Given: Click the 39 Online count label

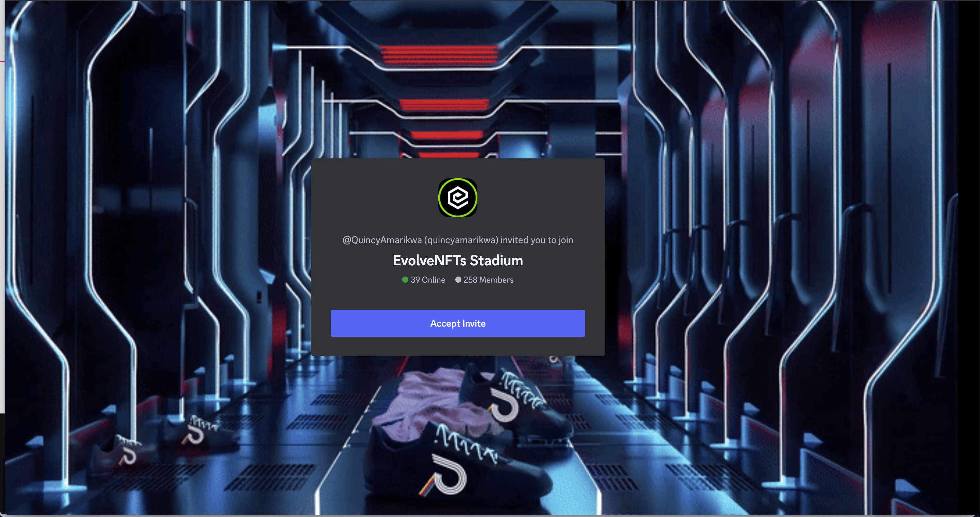Looking at the screenshot, I should [x=428, y=280].
